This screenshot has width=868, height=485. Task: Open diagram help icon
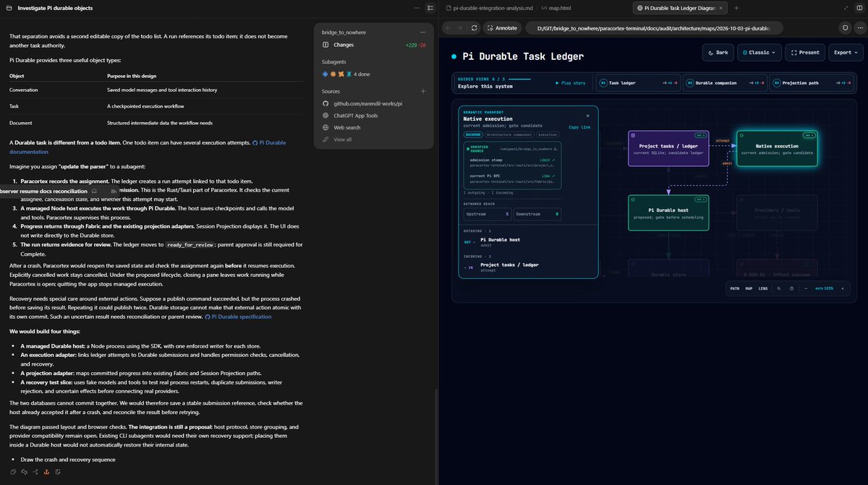(x=791, y=288)
